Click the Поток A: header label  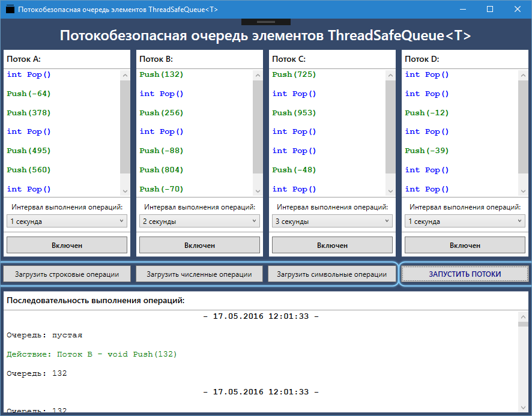coord(24,59)
